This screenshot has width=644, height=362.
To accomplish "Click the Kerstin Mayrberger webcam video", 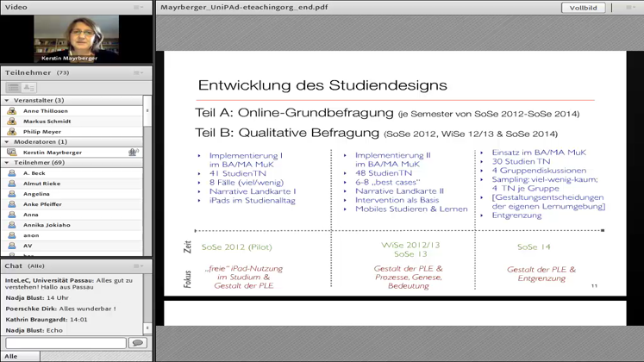I will pyautogui.click(x=77, y=39).
